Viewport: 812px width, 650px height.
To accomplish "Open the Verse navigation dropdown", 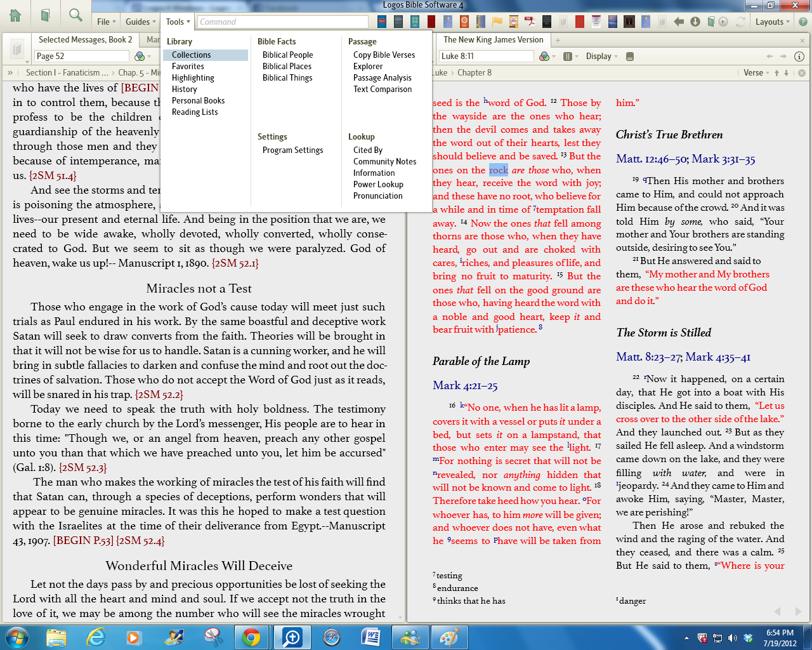I will click(756, 73).
